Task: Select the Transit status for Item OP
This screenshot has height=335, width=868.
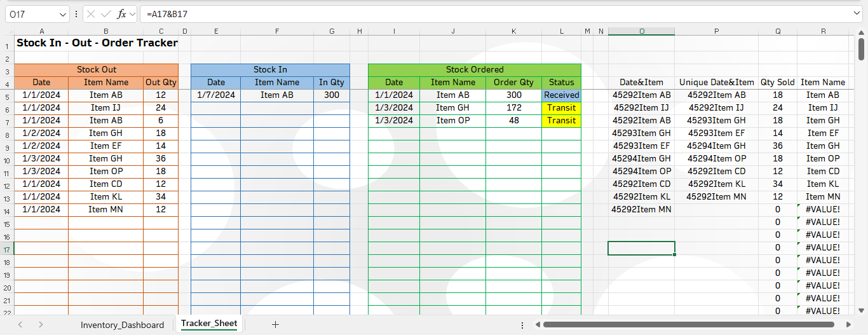Action: pos(561,121)
